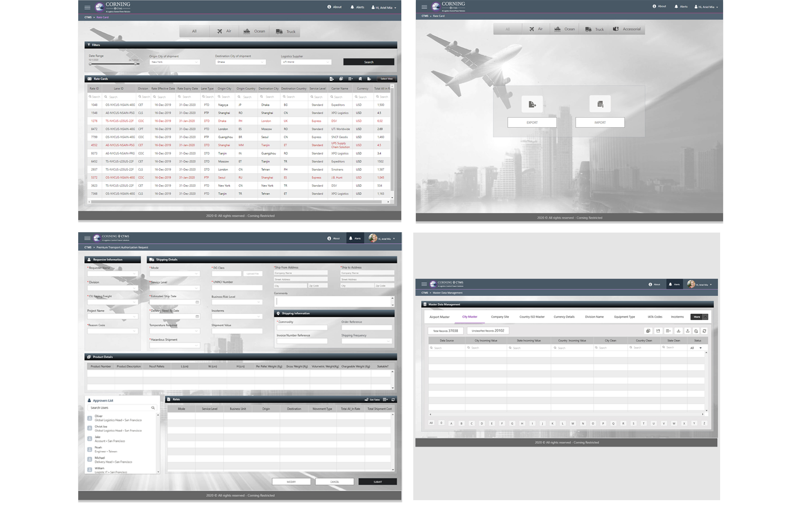The image size is (812, 513).
Task: Click the download icon in Master Data toolbar
Action: pos(678,331)
